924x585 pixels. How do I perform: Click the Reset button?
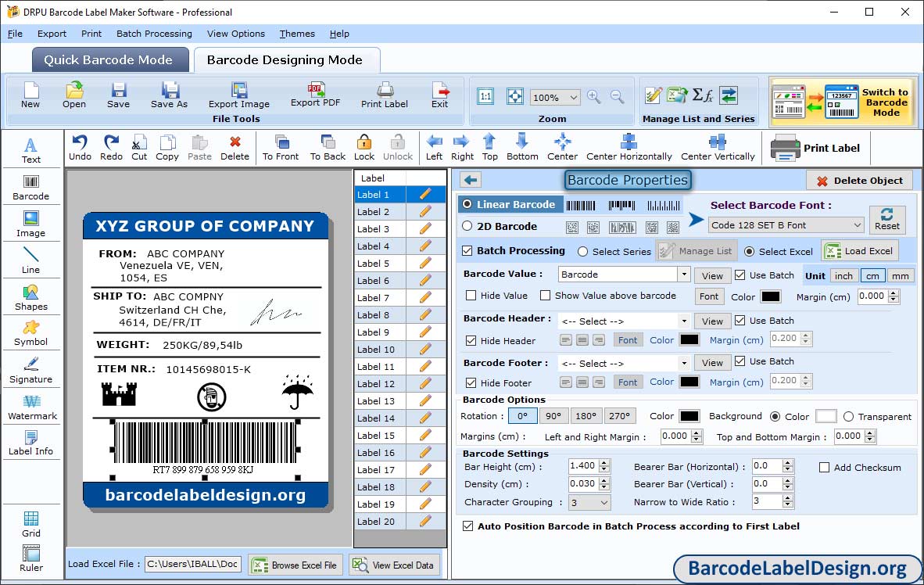pos(887,219)
